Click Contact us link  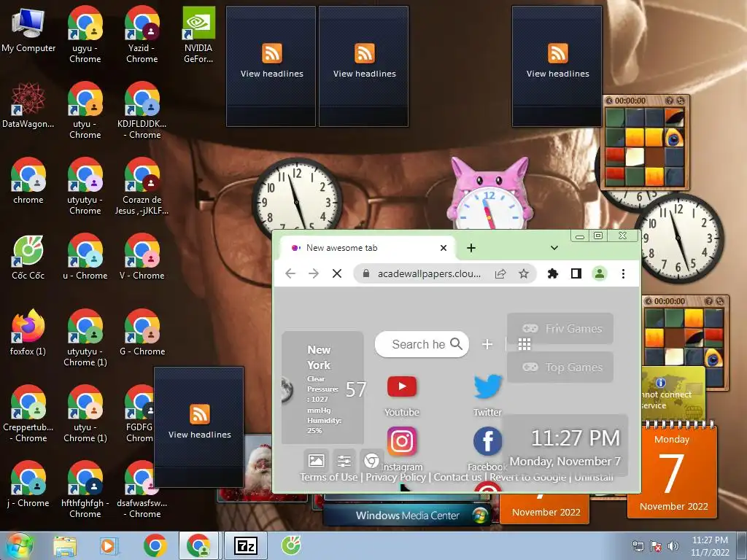457,477
